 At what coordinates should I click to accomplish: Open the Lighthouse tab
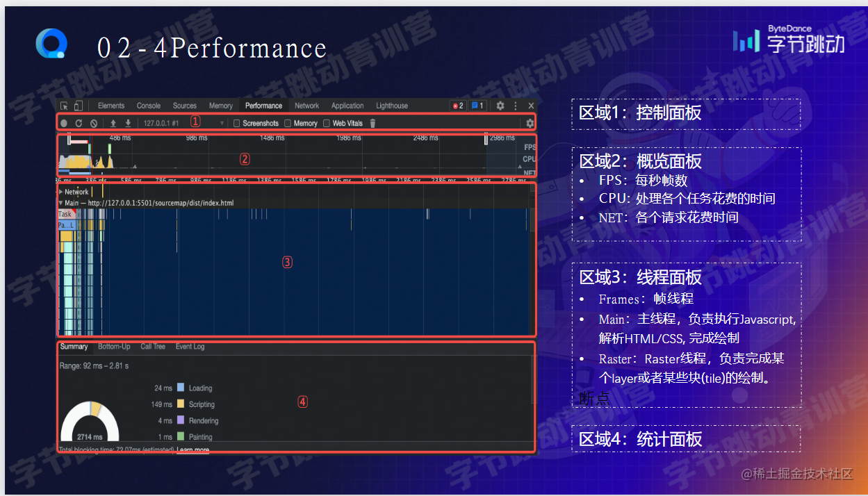[392, 106]
